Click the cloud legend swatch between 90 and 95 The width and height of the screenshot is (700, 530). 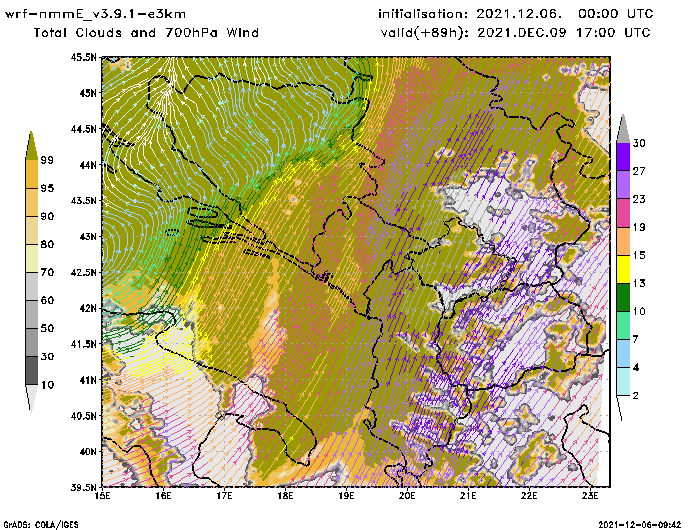(31, 202)
